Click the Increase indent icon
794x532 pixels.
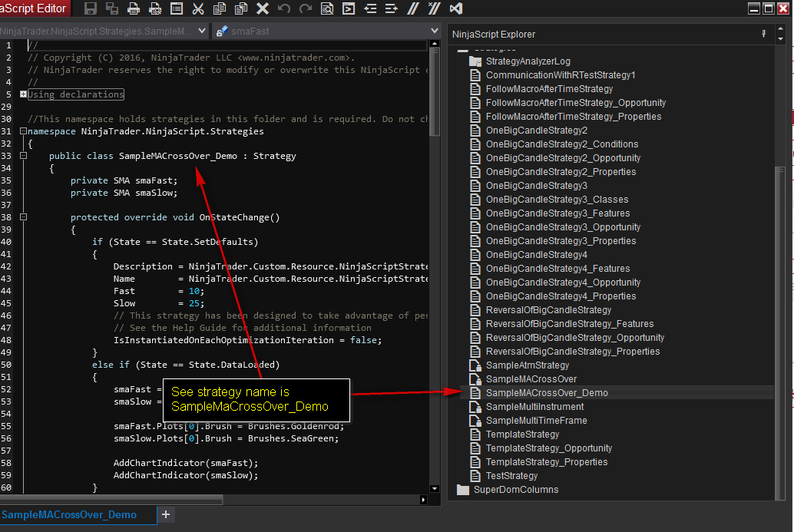392,9
